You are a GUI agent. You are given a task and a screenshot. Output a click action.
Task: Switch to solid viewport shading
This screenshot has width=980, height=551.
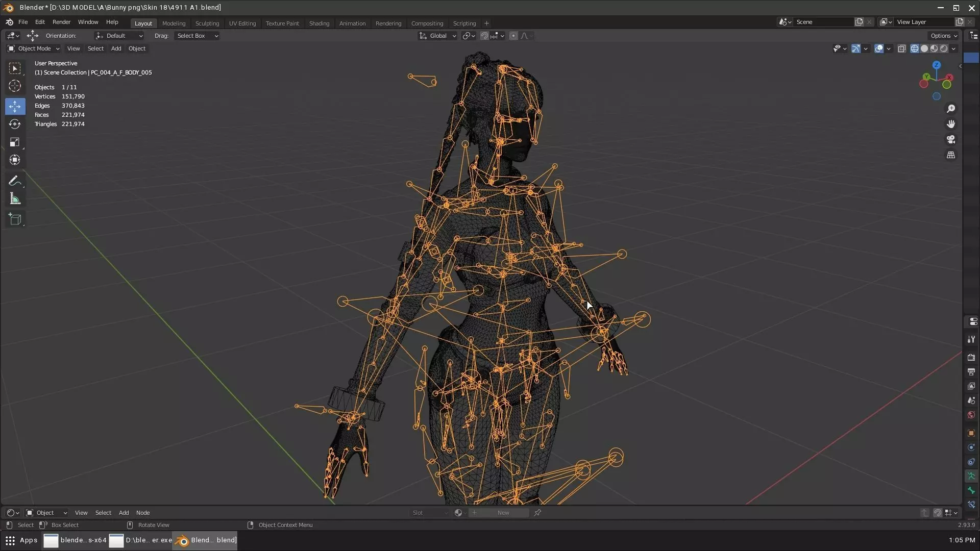[x=924, y=48]
